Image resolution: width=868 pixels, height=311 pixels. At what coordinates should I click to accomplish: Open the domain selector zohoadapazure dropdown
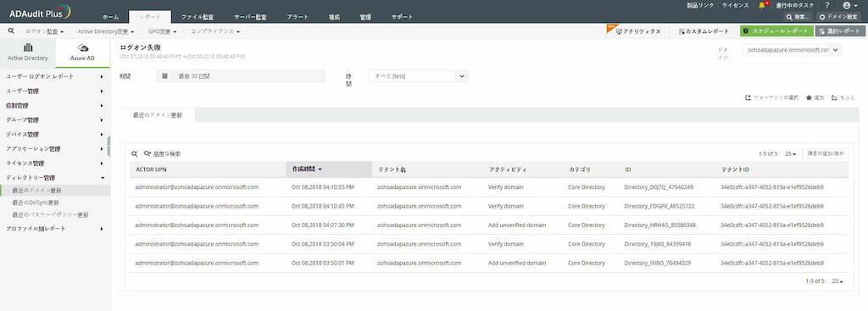(x=792, y=50)
